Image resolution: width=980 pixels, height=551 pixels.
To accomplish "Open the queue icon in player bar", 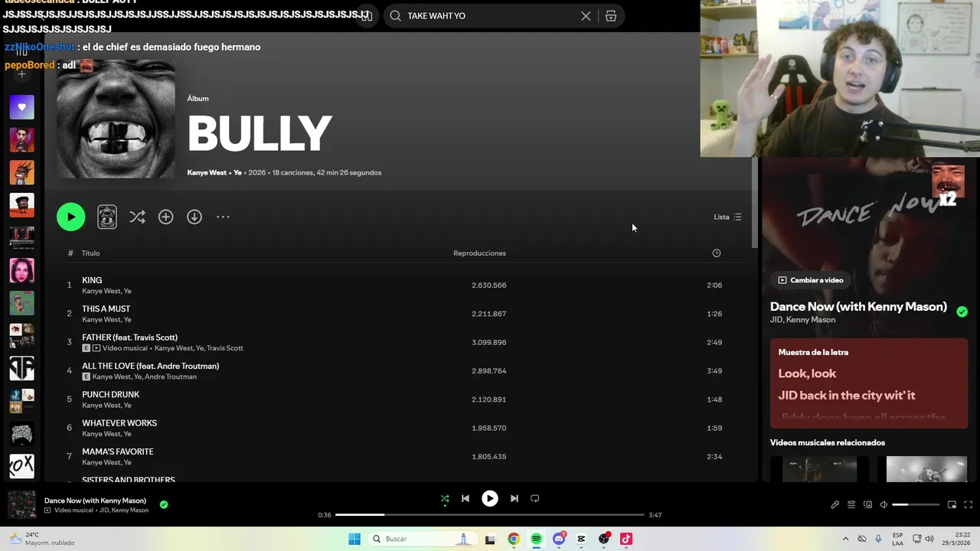I will coord(851,505).
